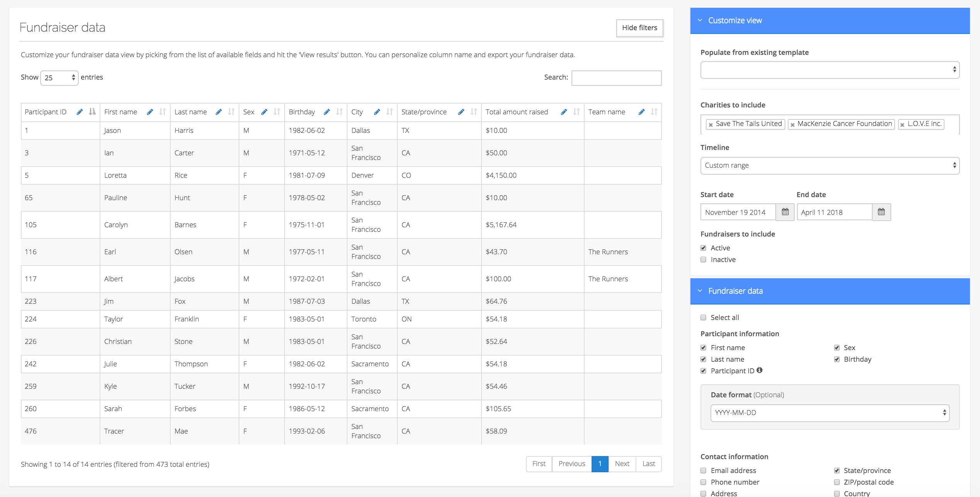Click sort icon on Team name column
This screenshot has height=497, width=980.
(654, 112)
